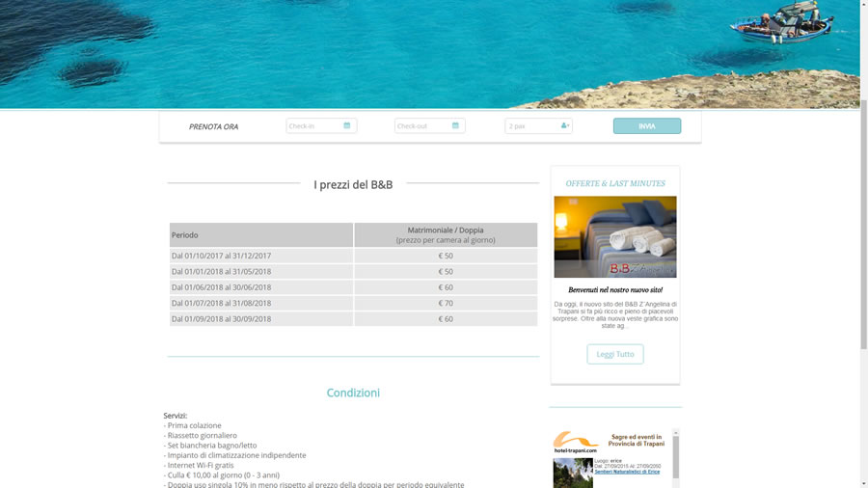Screen dimensions: 868x488
Task: Click the main page vertical scrollbar
Action: pos(863,224)
